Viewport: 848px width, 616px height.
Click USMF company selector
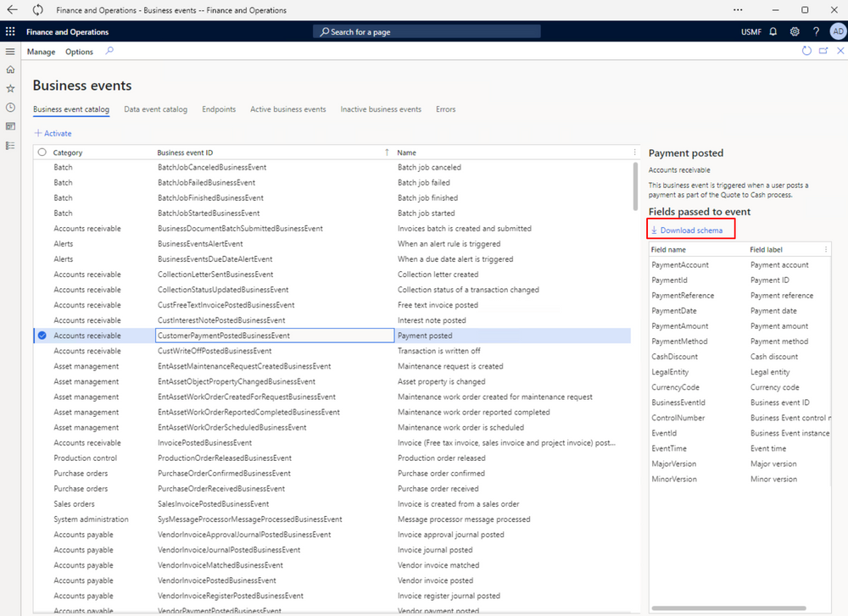(750, 32)
